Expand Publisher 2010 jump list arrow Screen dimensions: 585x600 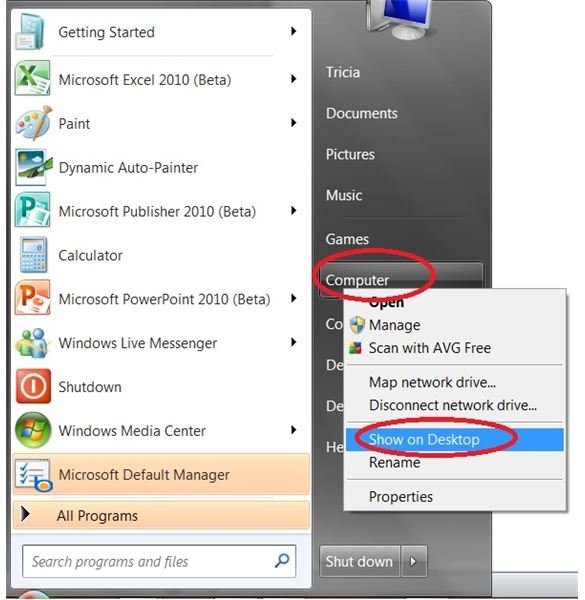[293, 210]
